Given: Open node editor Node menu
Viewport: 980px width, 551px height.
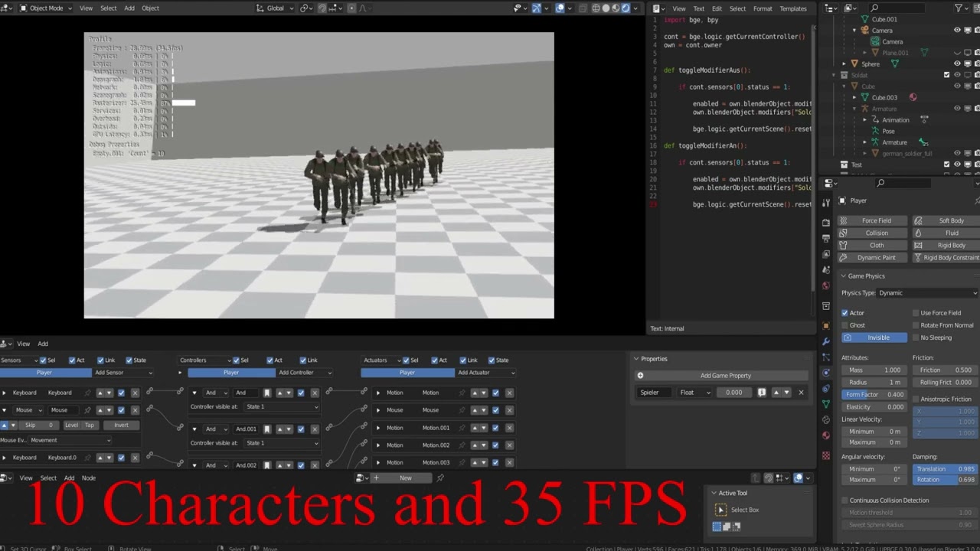Looking at the screenshot, I should point(89,478).
